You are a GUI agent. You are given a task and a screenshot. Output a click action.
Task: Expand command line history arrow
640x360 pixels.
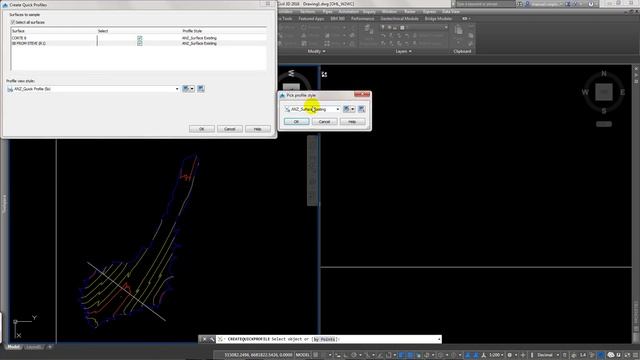pyautogui.click(x=439, y=339)
